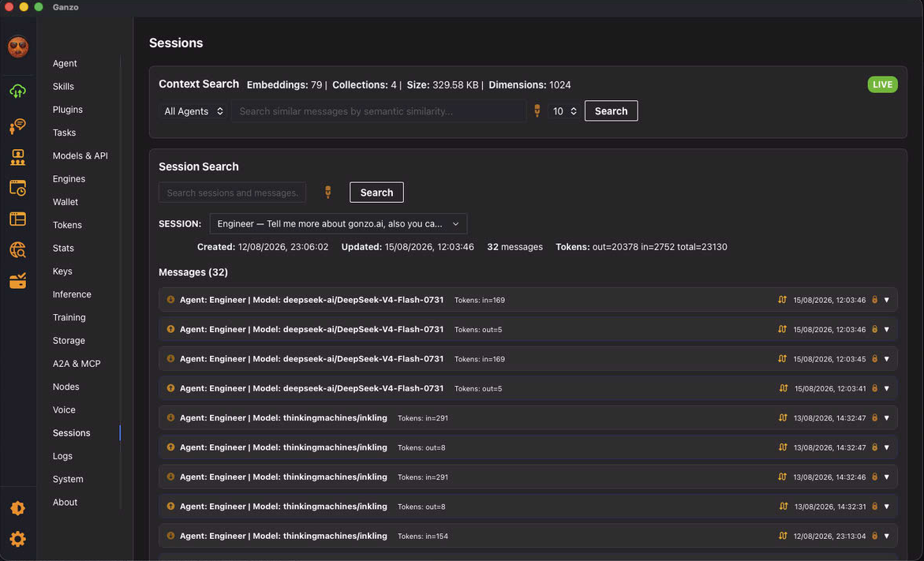Focus the Search sessions and messages field
This screenshot has height=561, width=924.
pos(232,192)
